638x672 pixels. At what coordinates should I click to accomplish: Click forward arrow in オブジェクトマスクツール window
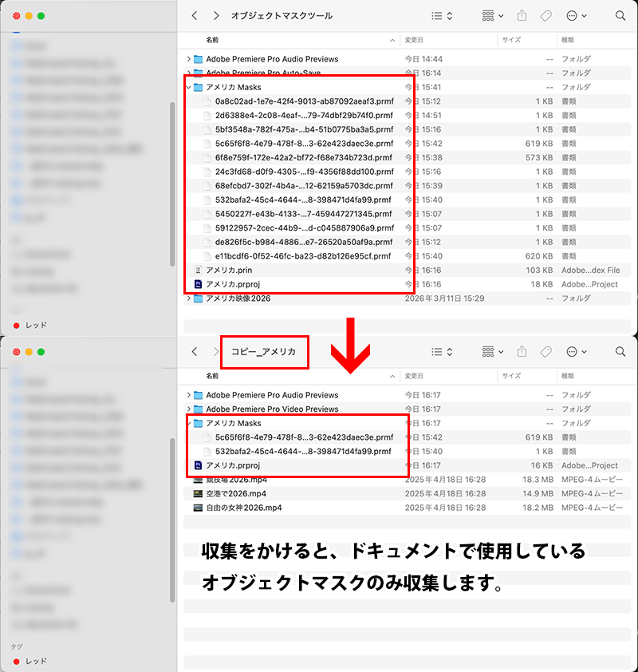pyautogui.click(x=216, y=16)
